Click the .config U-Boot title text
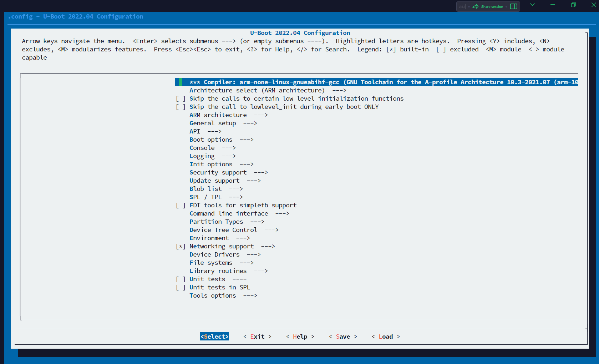The width and height of the screenshot is (599, 364). point(75,17)
